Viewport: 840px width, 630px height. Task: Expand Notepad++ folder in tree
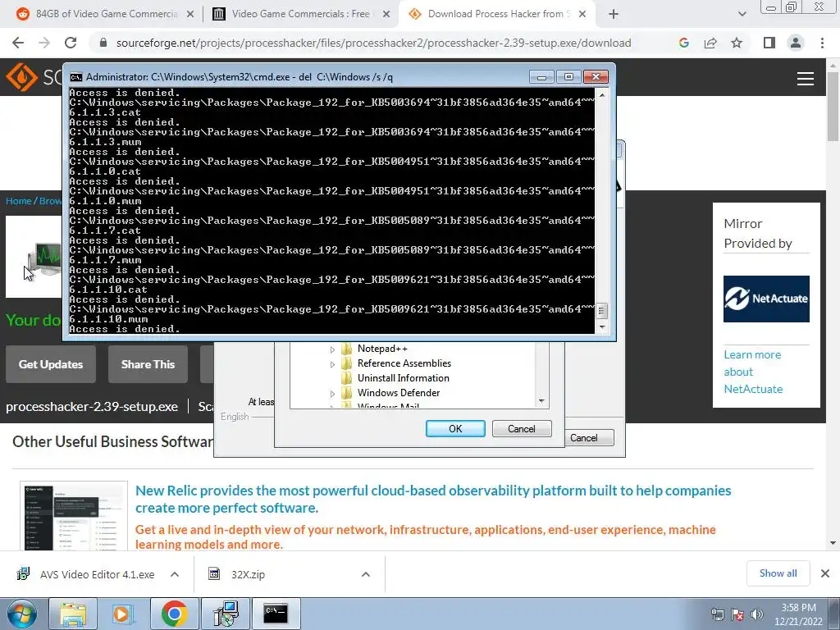coord(332,349)
